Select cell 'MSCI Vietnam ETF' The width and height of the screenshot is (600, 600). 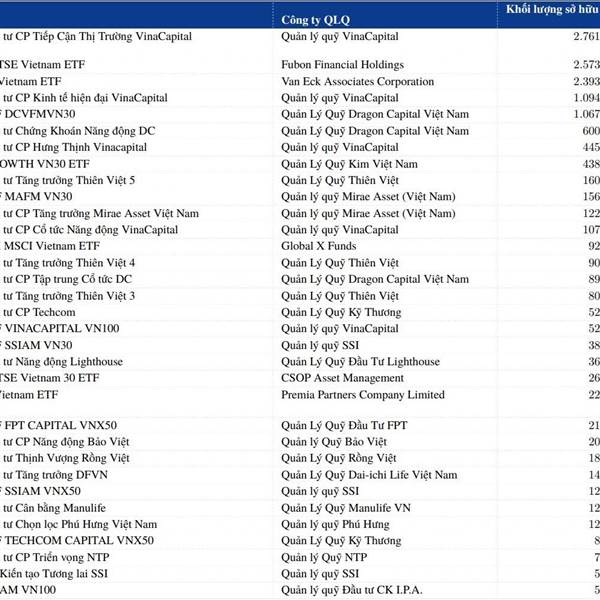[52, 246]
